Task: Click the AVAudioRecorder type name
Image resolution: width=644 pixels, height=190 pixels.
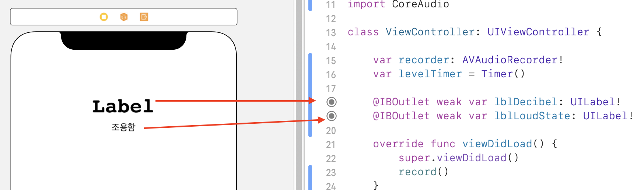Action: pyautogui.click(x=510, y=60)
